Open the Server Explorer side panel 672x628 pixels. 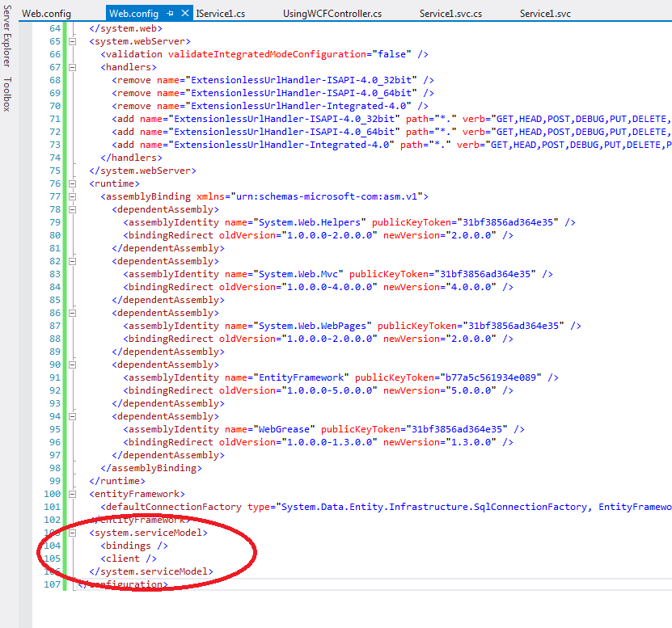[x=6, y=36]
